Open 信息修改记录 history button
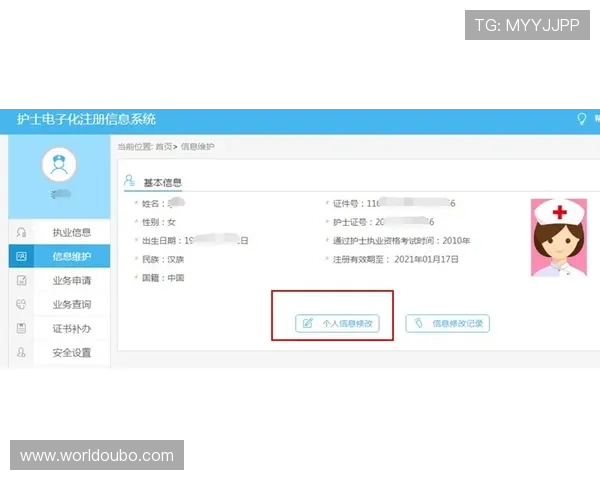 click(x=447, y=323)
